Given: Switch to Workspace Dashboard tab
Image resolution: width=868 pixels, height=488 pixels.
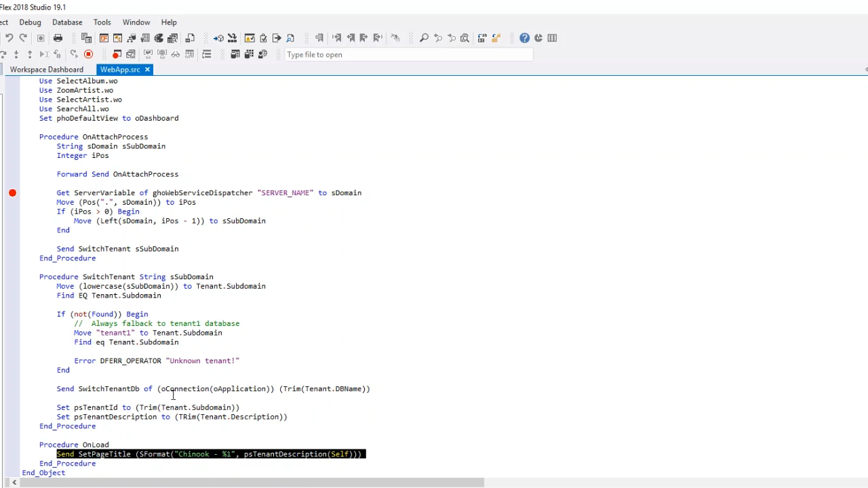Looking at the screenshot, I should [47, 70].
